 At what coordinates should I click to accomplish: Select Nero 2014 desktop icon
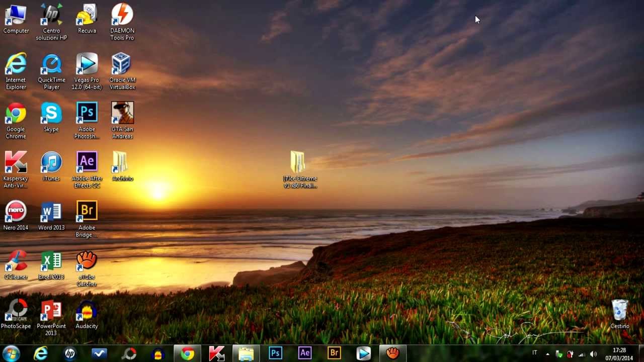[16, 216]
